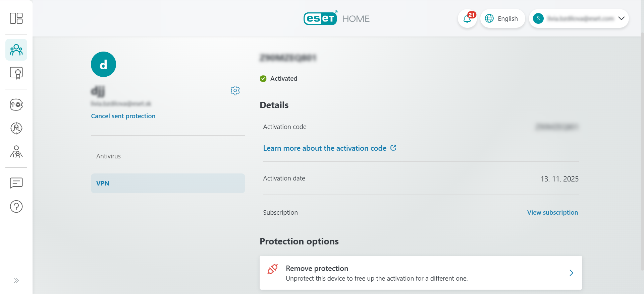Switch to the VPN tab
The height and width of the screenshot is (294, 644).
click(x=168, y=183)
